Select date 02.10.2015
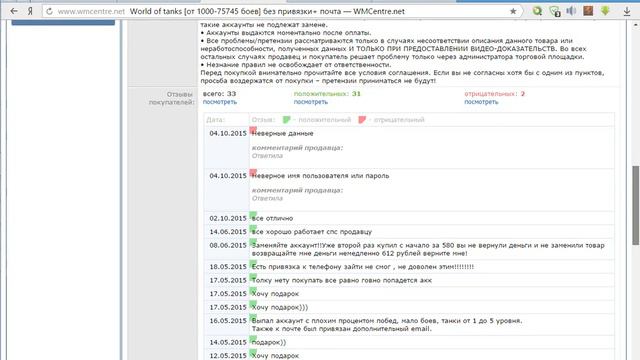Image resolution: width=640 pixels, height=360 pixels. [228, 218]
